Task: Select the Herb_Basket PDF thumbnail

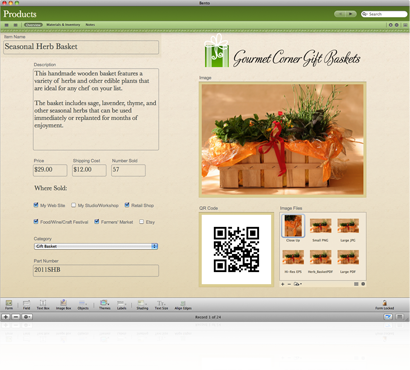Action: click(x=320, y=257)
